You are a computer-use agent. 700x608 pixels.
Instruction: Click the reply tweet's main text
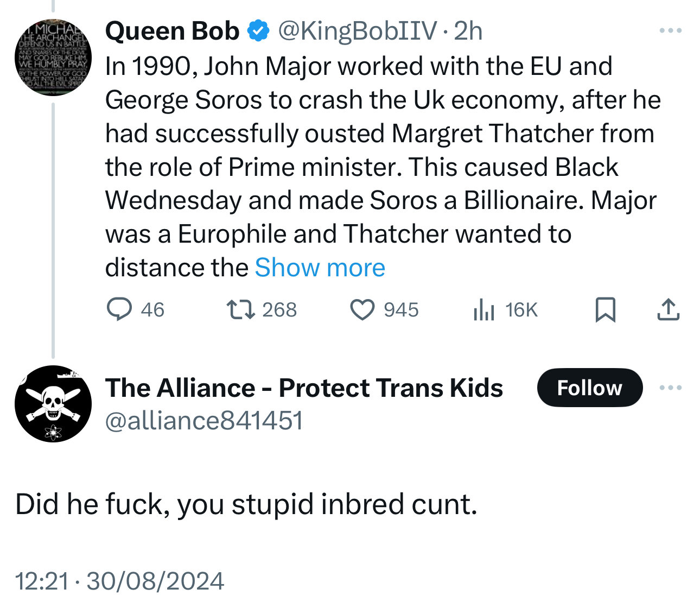tap(246, 504)
